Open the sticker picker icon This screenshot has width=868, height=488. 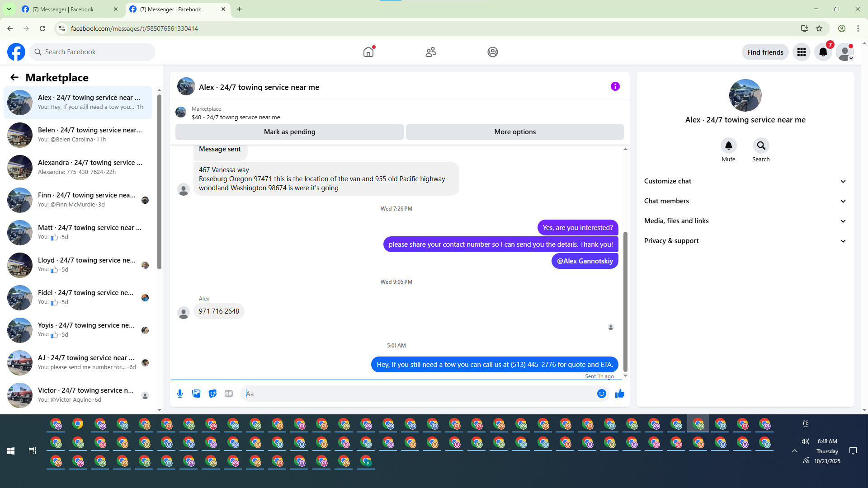[212, 394]
